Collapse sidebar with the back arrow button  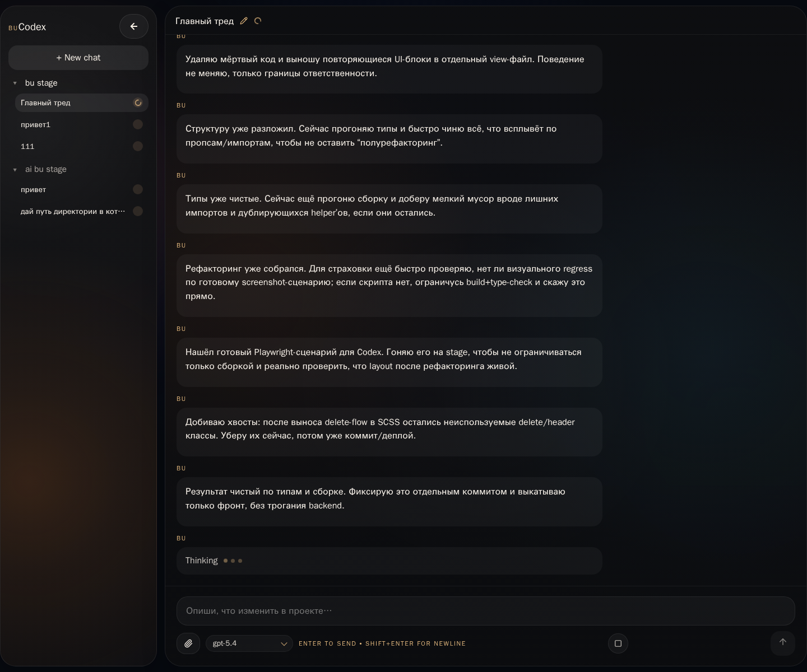click(x=133, y=26)
